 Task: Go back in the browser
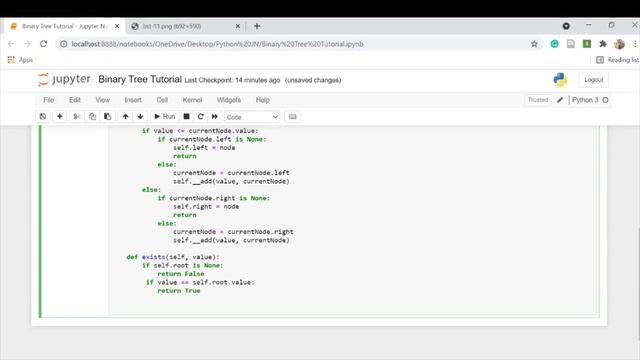(x=11, y=44)
